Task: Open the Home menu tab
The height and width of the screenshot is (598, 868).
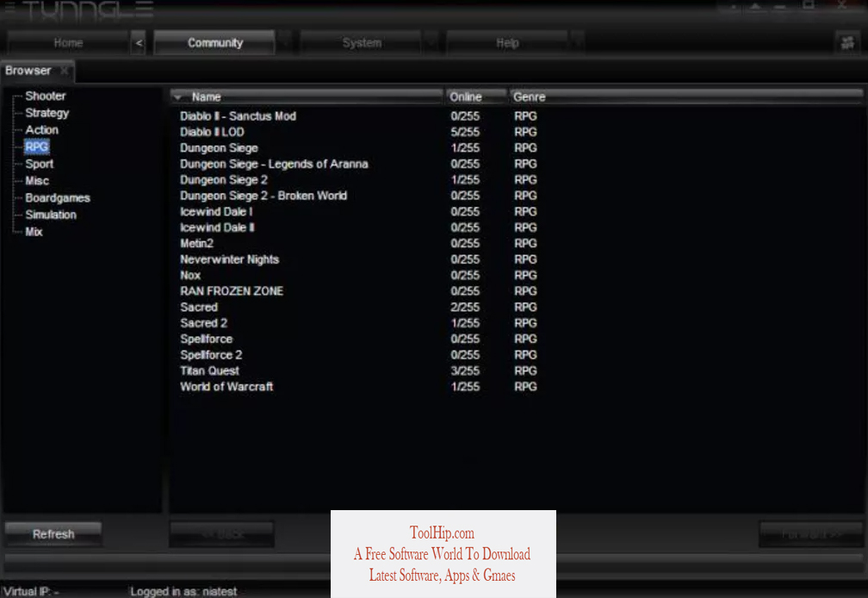Action: click(x=68, y=42)
